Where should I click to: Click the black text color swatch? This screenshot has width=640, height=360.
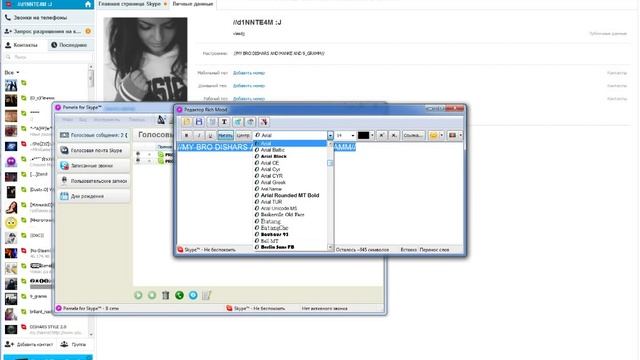tap(363, 136)
